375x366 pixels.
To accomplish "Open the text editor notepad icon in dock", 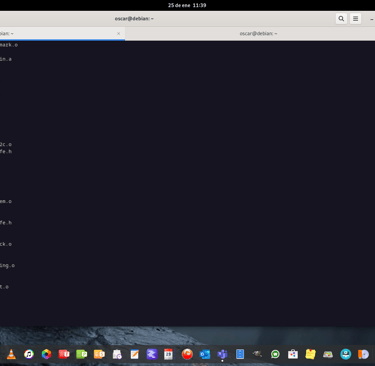I will [135, 354].
